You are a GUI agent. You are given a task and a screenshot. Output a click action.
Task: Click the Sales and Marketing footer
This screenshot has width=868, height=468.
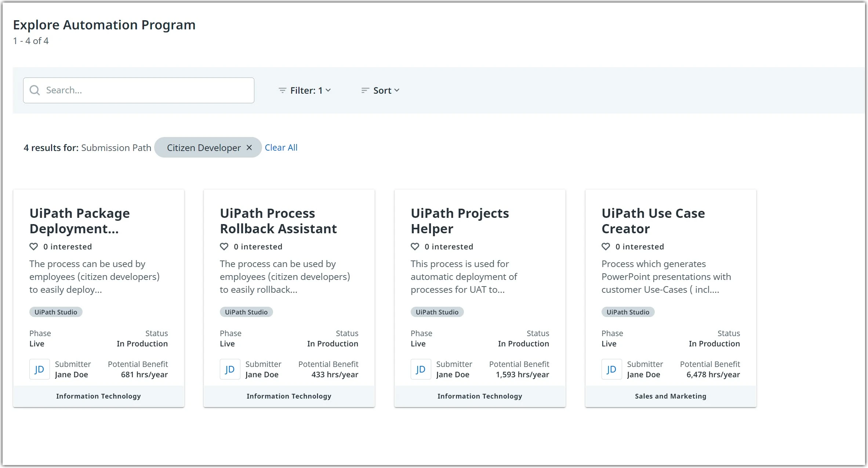click(x=671, y=396)
